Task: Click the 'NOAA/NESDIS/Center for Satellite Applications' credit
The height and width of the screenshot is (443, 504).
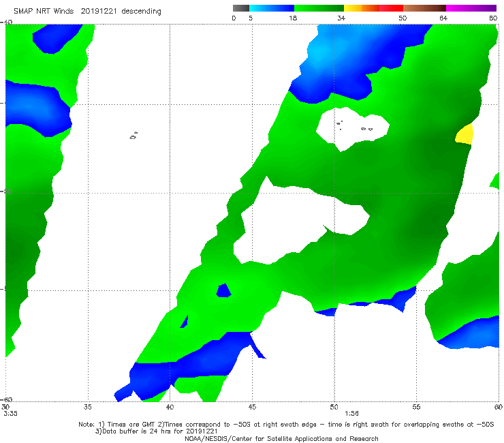Action: [x=281, y=439]
